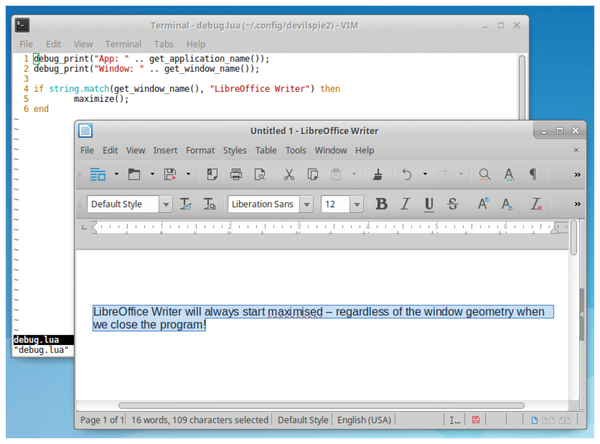Select the book view icon
The width and height of the screenshot is (600, 444).
coord(564,421)
